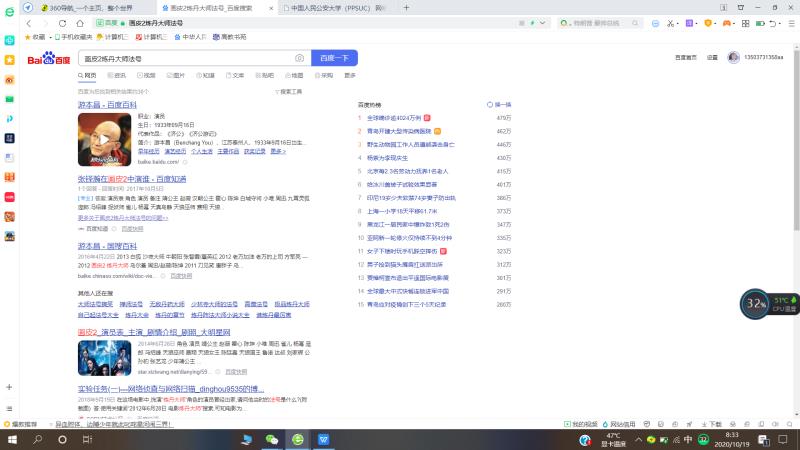Viewport: 800px width, 450px height.
Task: Click the Baidu logo
Action: 48,58
